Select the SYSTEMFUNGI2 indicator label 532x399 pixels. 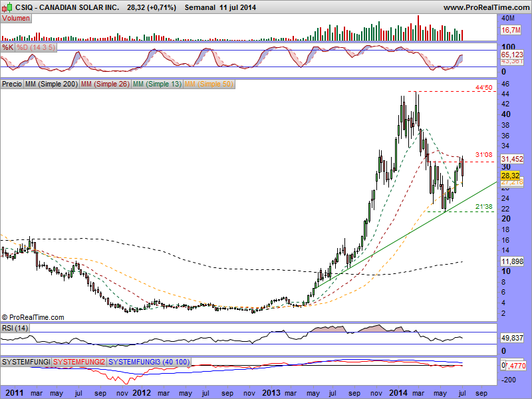[79, 362]
